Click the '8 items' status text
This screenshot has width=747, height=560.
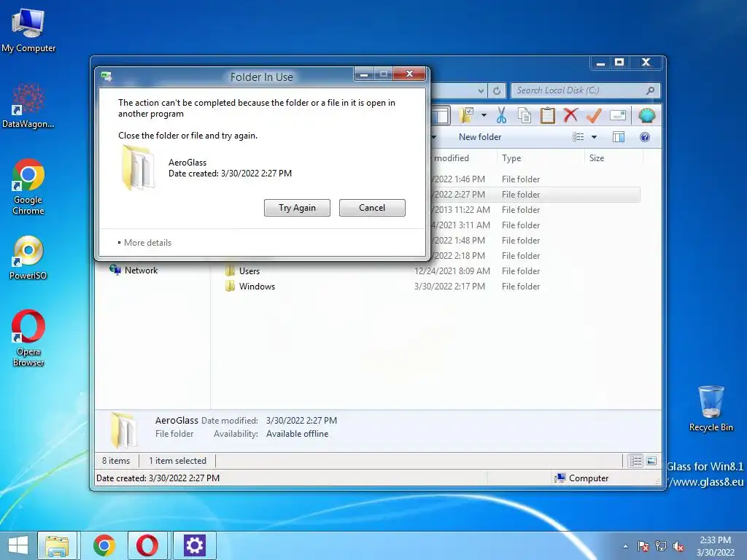tap(116, 461)
